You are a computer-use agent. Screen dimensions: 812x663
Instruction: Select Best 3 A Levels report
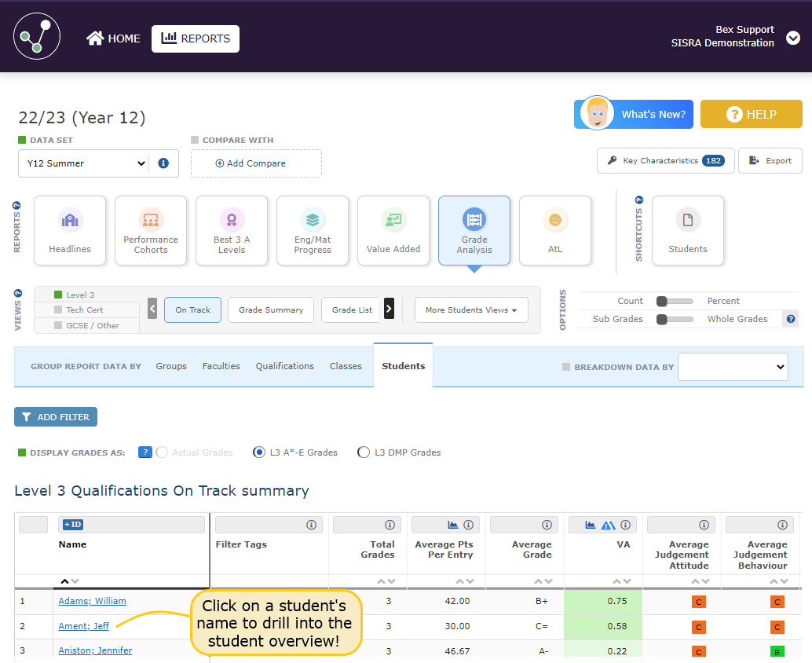click(232, 231)
